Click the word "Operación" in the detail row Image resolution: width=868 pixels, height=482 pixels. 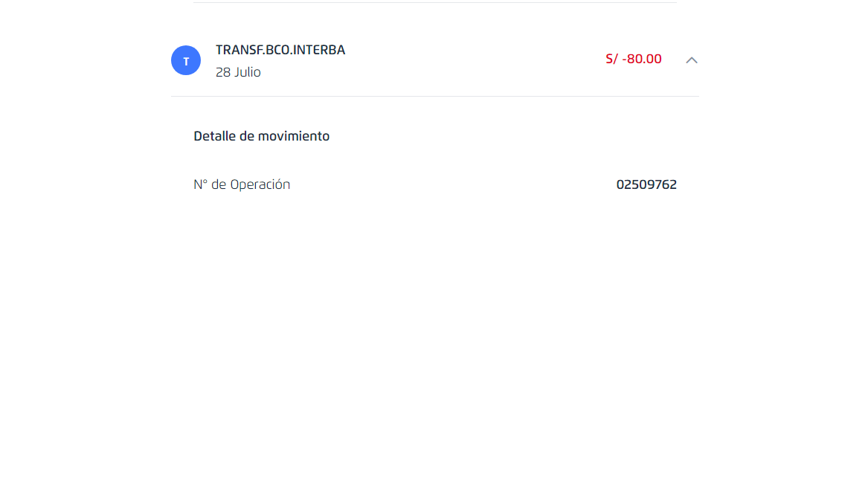(260, 184)
